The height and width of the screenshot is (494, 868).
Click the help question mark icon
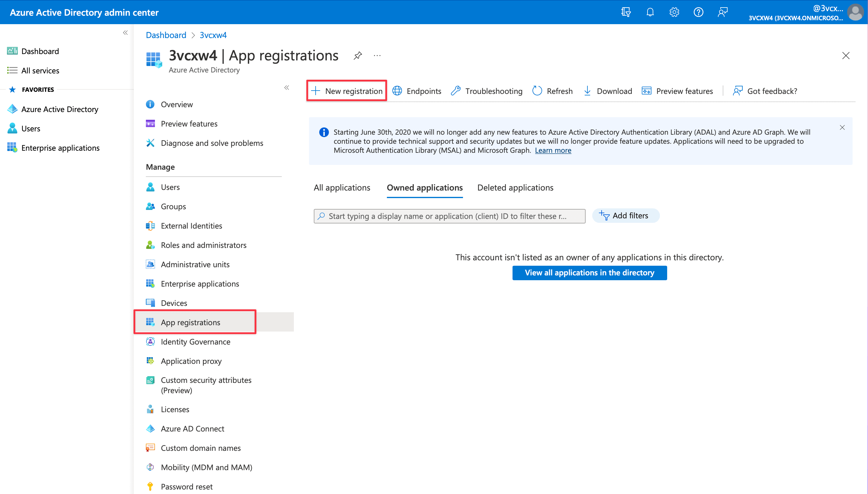click(698, 12)
